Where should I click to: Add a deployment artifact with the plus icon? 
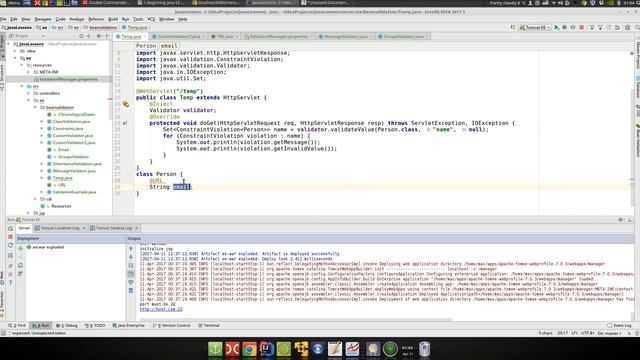20,248
